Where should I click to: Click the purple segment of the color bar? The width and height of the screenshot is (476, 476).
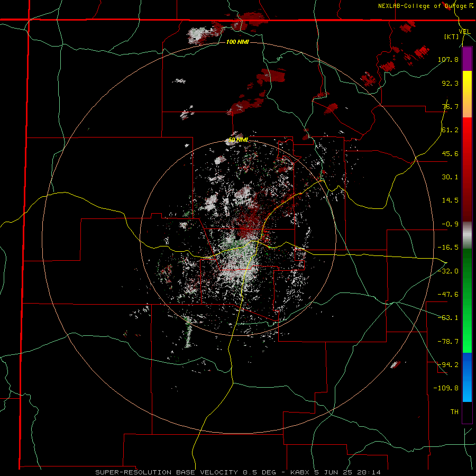coord(467,59)
